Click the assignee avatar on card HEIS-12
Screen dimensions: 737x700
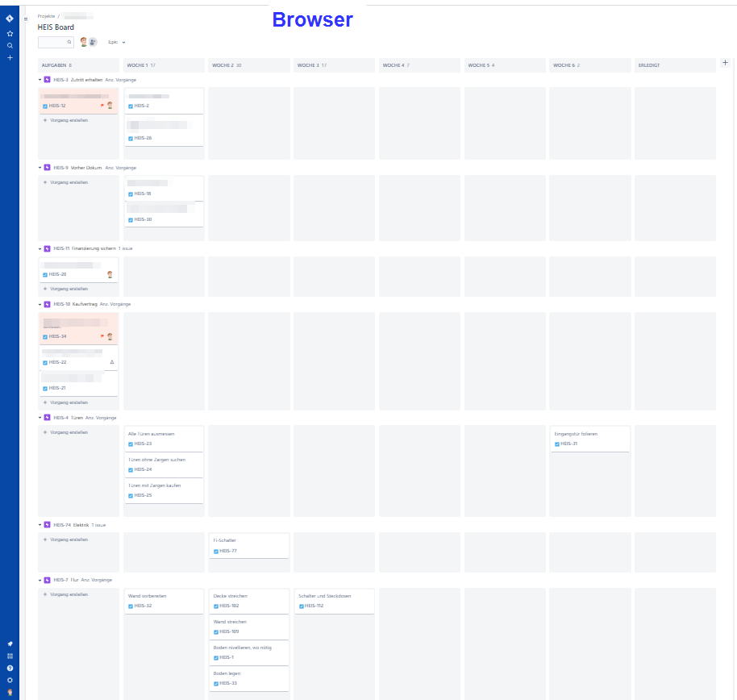click(x=110, y=106)
